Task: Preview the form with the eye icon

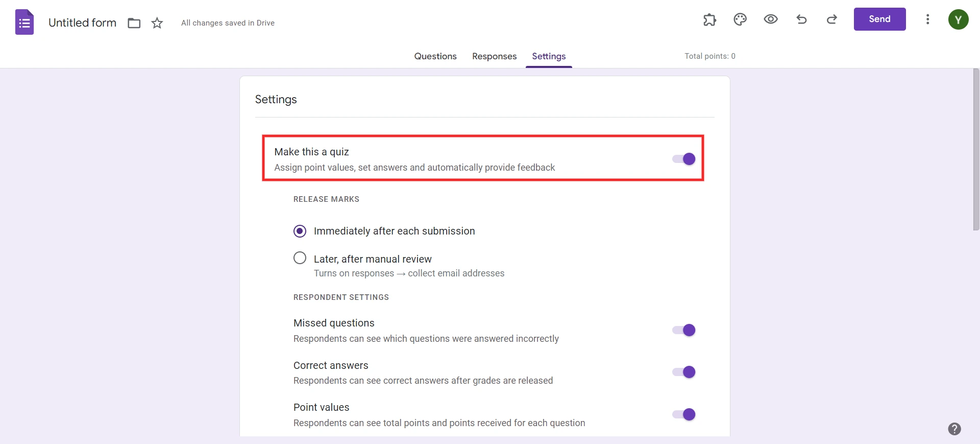Action: coord(771,19)
